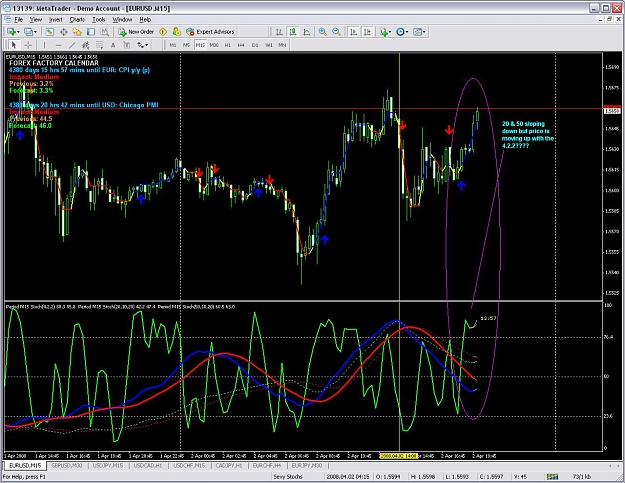Click the lock icon next to MetaEditor
Viewport: 625px width, 483px height.
click(x=176, y=32)
